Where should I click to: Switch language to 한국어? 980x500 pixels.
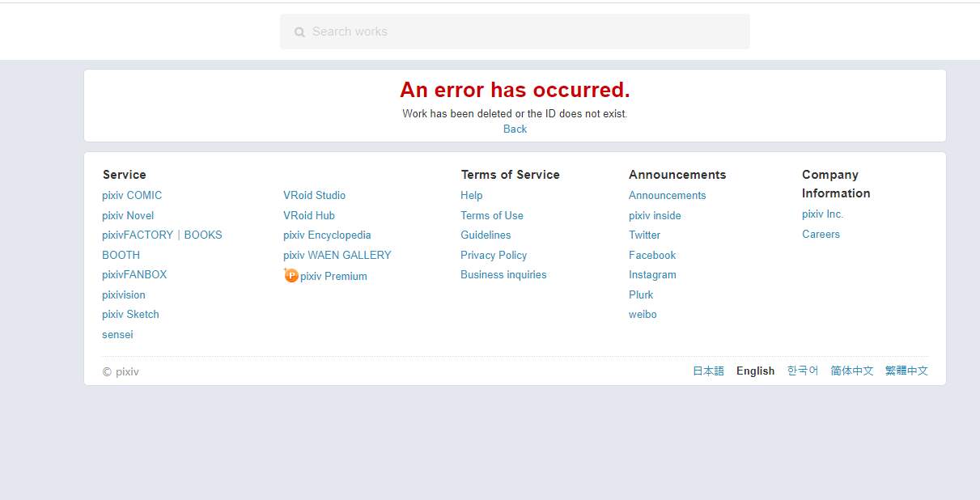pyautogui.click(x=803, y=371)
